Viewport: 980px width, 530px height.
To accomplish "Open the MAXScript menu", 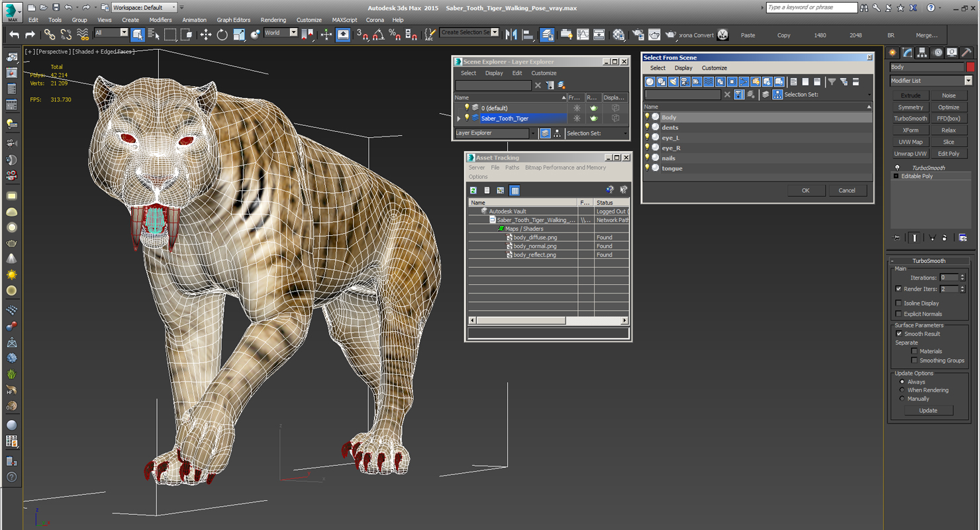I will tap(344, 20).
